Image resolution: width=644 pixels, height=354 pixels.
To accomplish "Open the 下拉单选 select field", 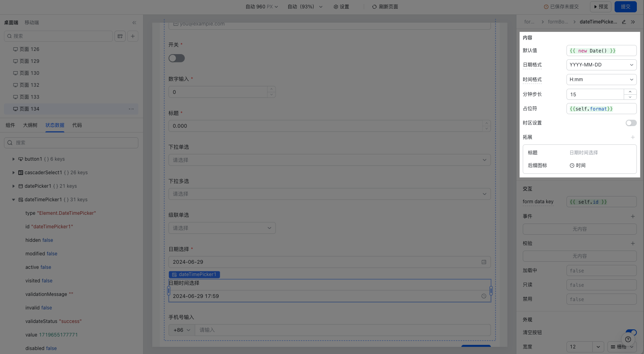I will click(x=330, y=160).
